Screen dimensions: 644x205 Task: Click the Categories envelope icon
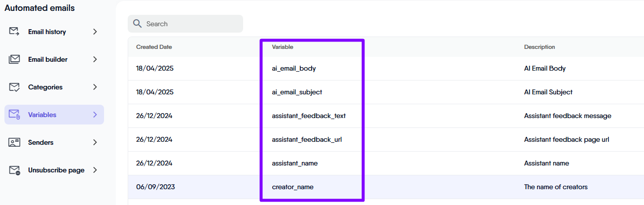coord(14,87)
